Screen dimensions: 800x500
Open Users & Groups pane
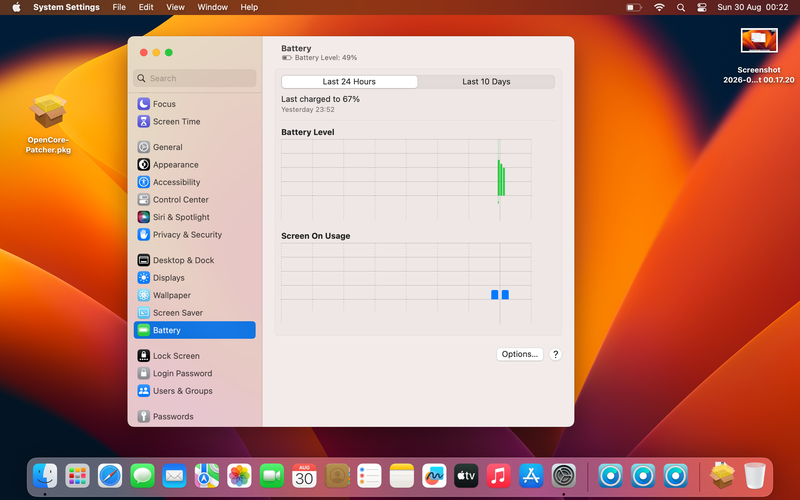[x=194, y=391]
